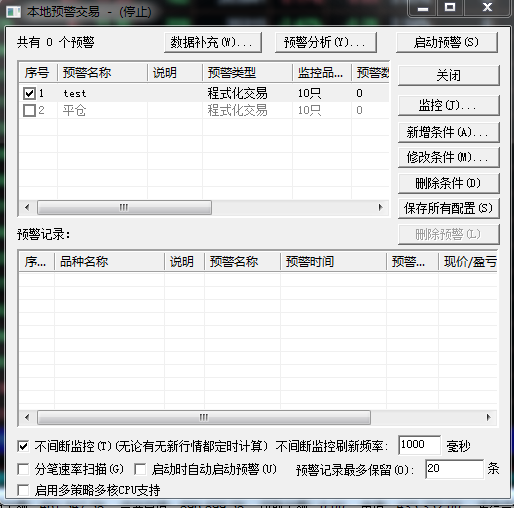Open 预警分析(Y) dialog
Screen dimensions: 514x508
point(326,42)
